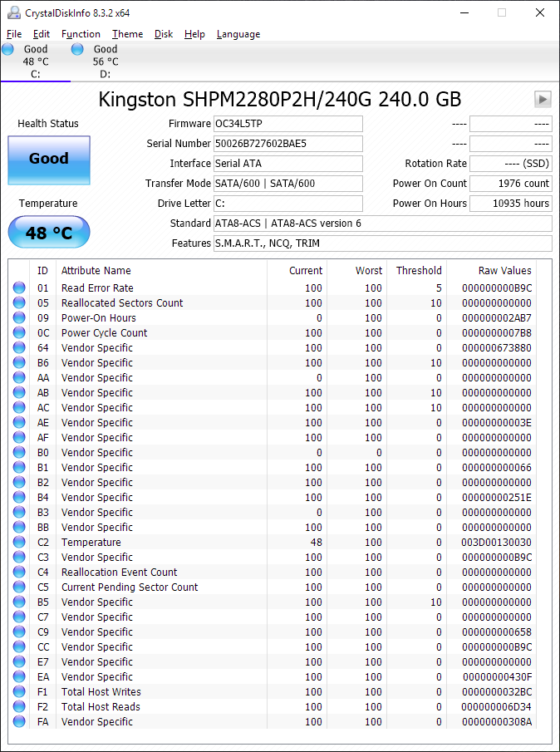Click status orb of Power Cycle Count row
This screenshot has width=560, height=752.
[x=19, y=332]
